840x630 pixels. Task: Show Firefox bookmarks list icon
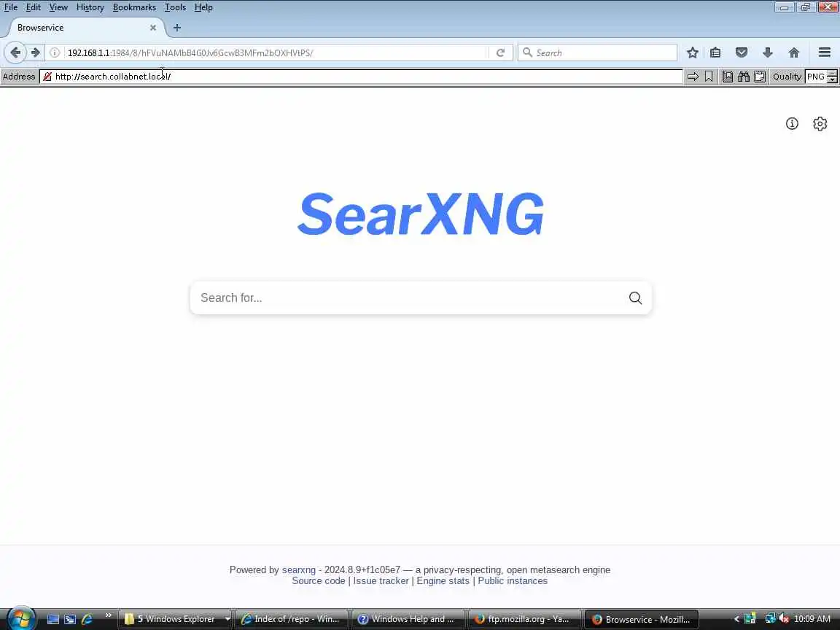(715, 52)
